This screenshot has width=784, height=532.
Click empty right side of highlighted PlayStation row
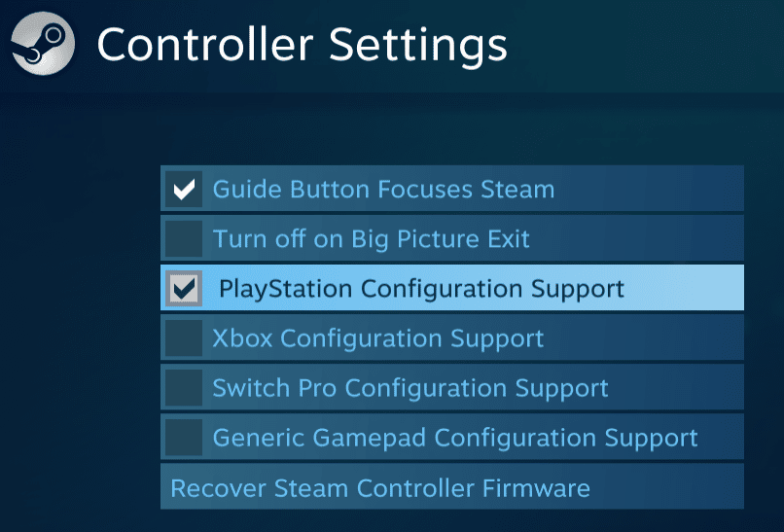[691, 288]
